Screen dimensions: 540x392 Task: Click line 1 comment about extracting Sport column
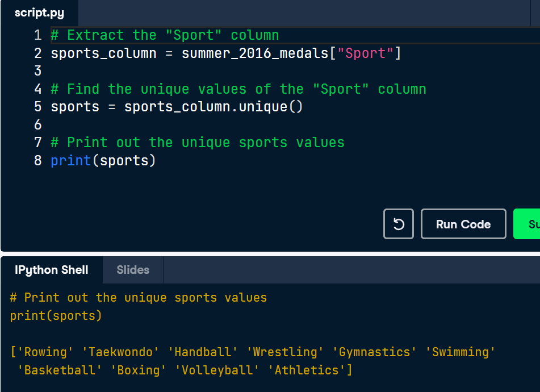tap(165, 35)
